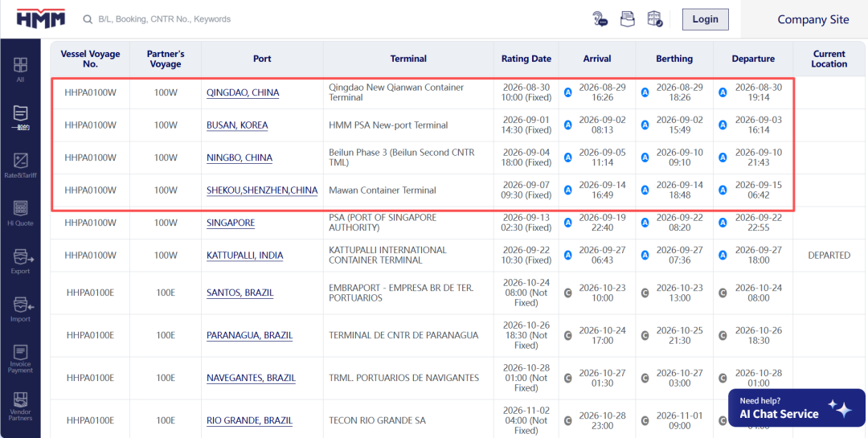This screenshot has height=438, width=868.
Task: Open the SANTOS, BRAZIL port link
Action: tap(240, 293)
